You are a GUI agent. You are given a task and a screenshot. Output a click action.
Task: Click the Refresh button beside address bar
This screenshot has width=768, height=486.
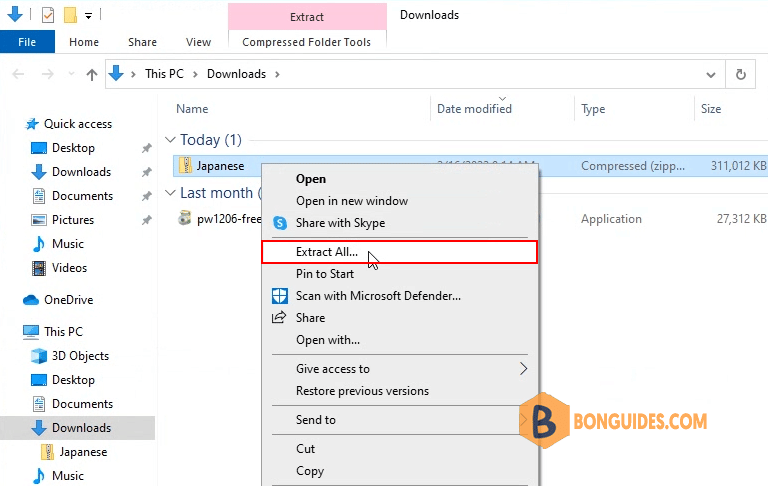740,74
